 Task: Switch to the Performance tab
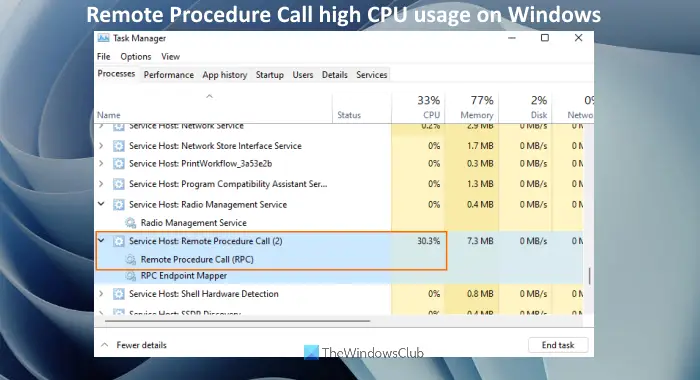169,75
